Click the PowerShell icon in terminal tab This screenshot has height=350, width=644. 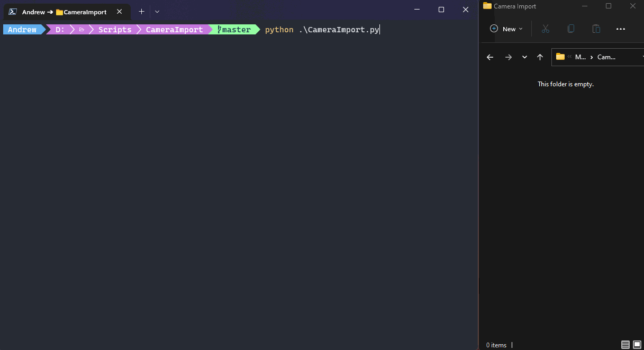13,12
